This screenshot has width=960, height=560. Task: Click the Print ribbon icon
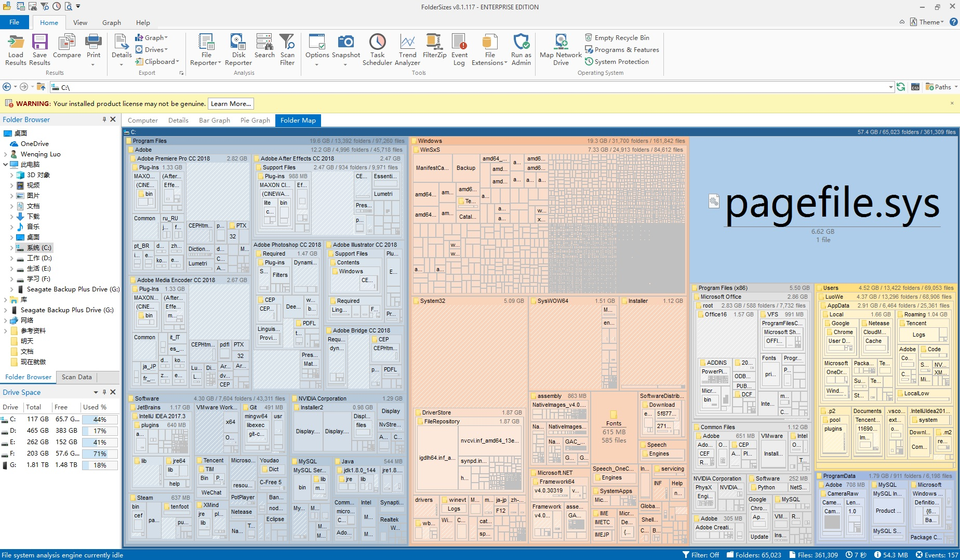pyautogui.click(x=94, y=50)
